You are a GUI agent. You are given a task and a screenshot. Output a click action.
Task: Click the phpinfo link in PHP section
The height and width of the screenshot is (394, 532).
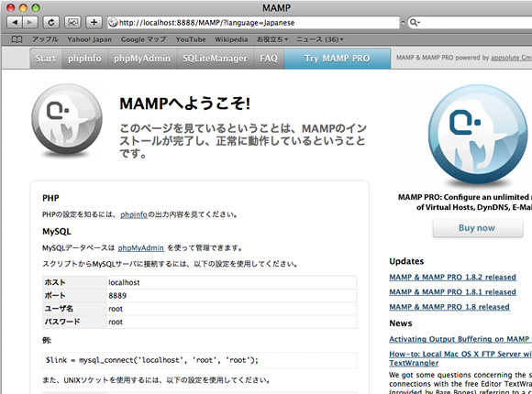(134, 214)
